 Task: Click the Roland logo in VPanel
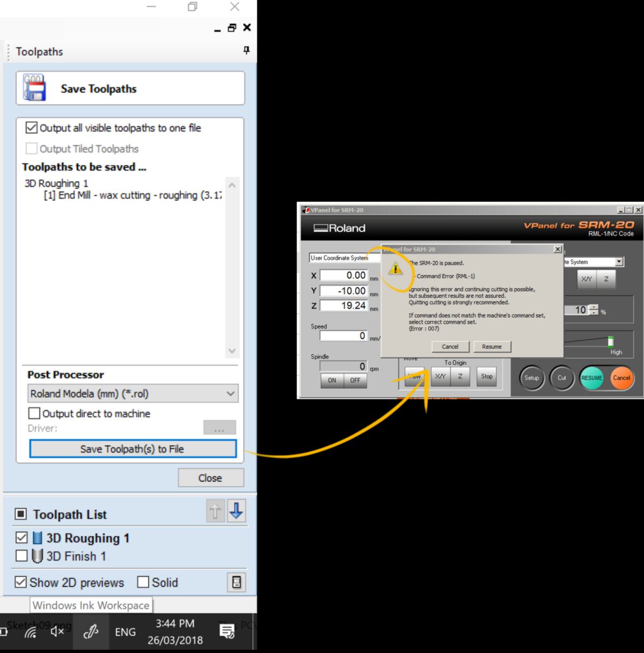tap(340, 228)
